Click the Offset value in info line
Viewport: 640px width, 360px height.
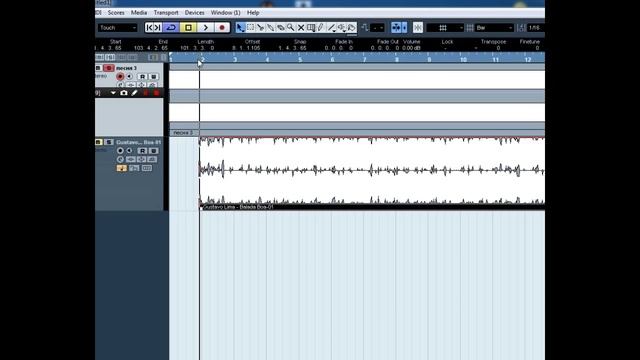247,48
